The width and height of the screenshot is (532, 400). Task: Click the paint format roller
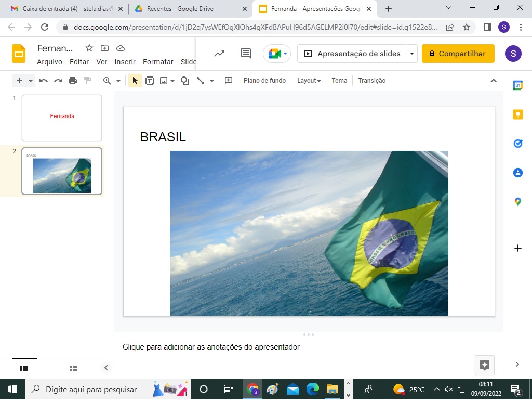[87, 81]
